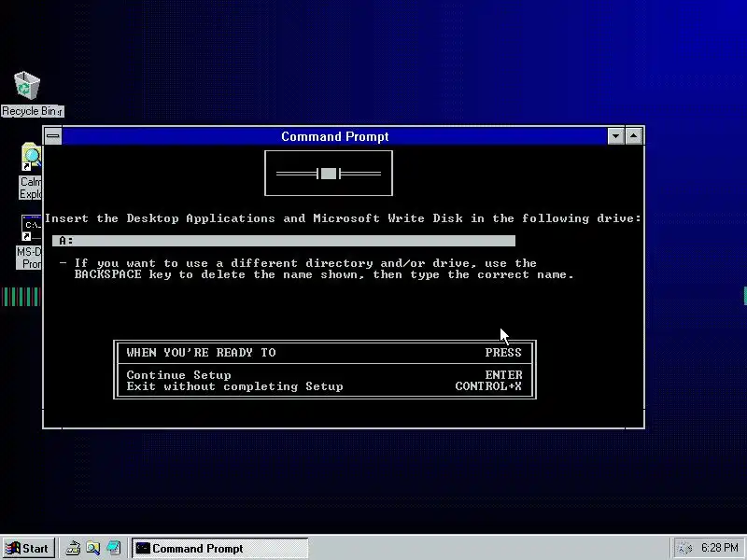Click the 'Continue Setup' text line

tap(178, 375)
